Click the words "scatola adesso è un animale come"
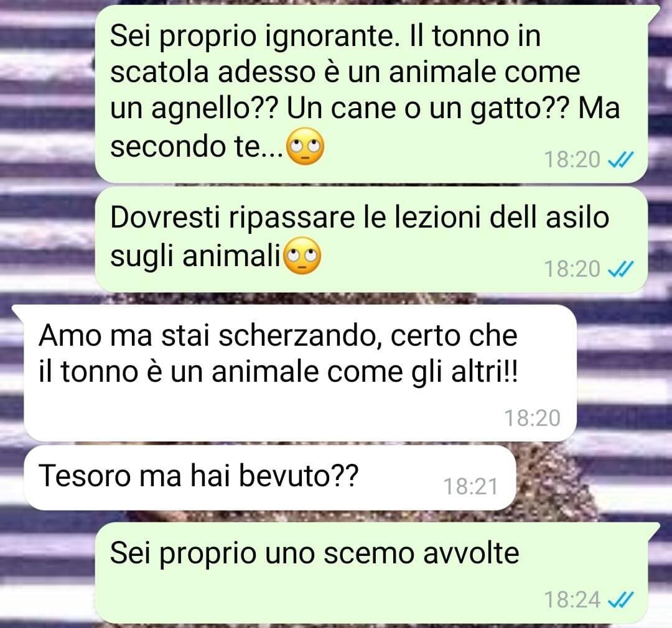 345,72
